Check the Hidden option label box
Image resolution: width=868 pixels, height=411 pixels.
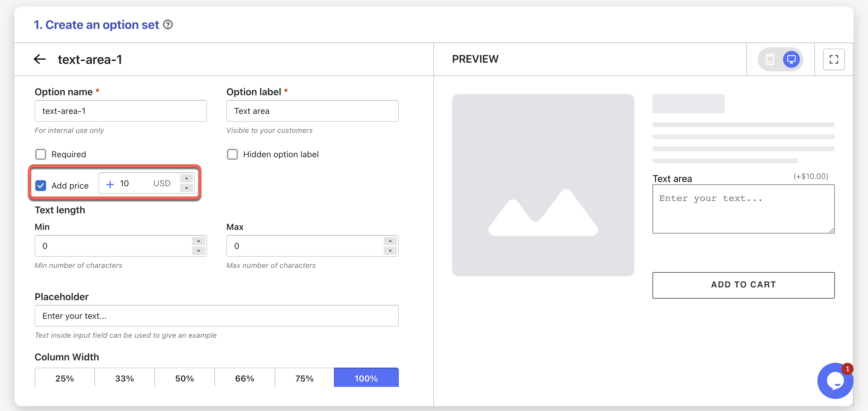pos(232,154)
